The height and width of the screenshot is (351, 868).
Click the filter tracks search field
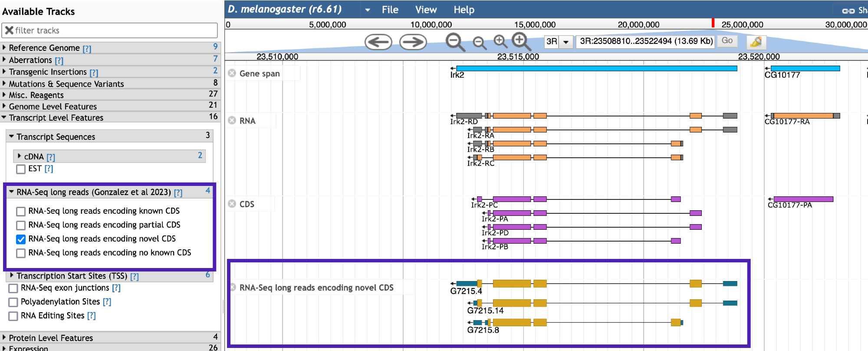pos(113,30)
